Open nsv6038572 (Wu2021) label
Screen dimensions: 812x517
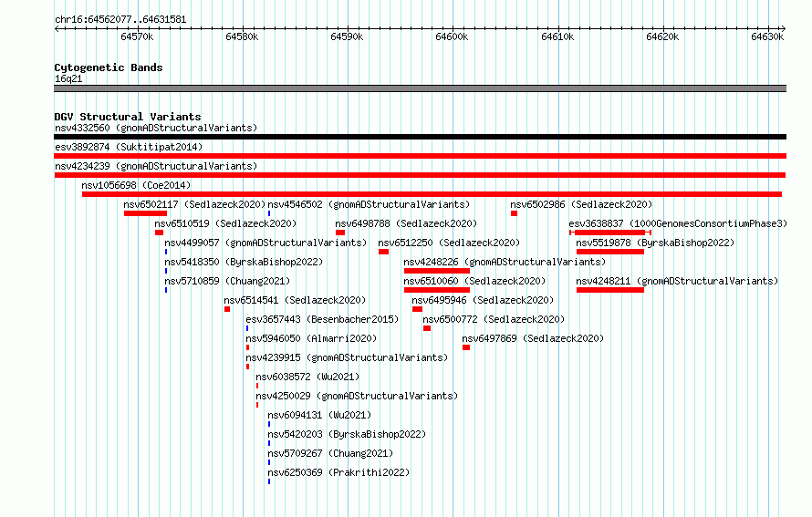(x=307, y=377)
